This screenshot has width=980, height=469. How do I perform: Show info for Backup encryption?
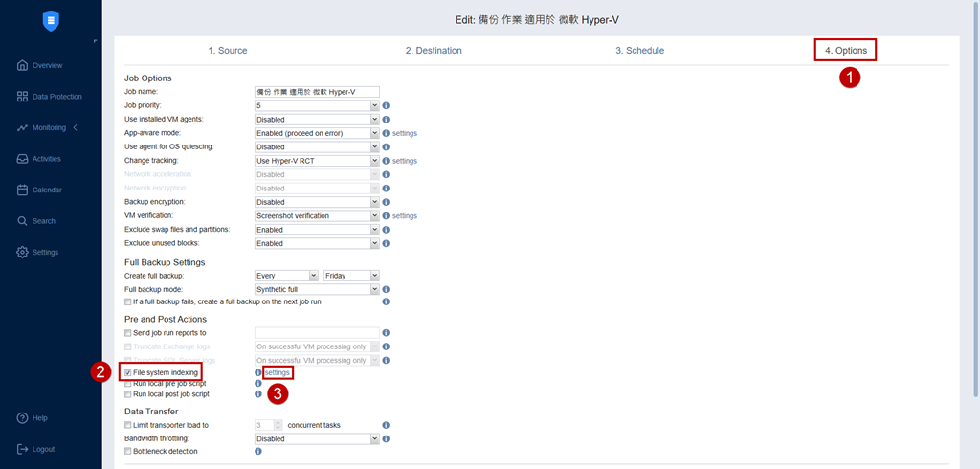pos(386,202)
